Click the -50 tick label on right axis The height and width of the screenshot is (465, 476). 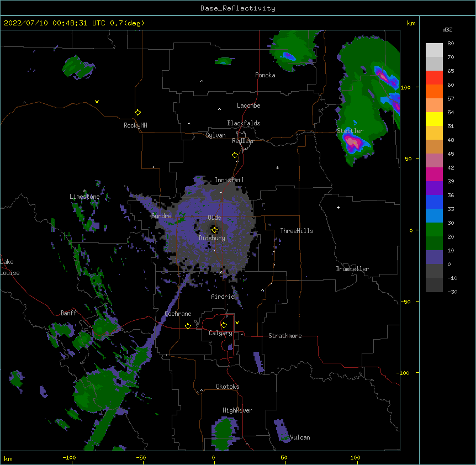(x=405, y=302)
